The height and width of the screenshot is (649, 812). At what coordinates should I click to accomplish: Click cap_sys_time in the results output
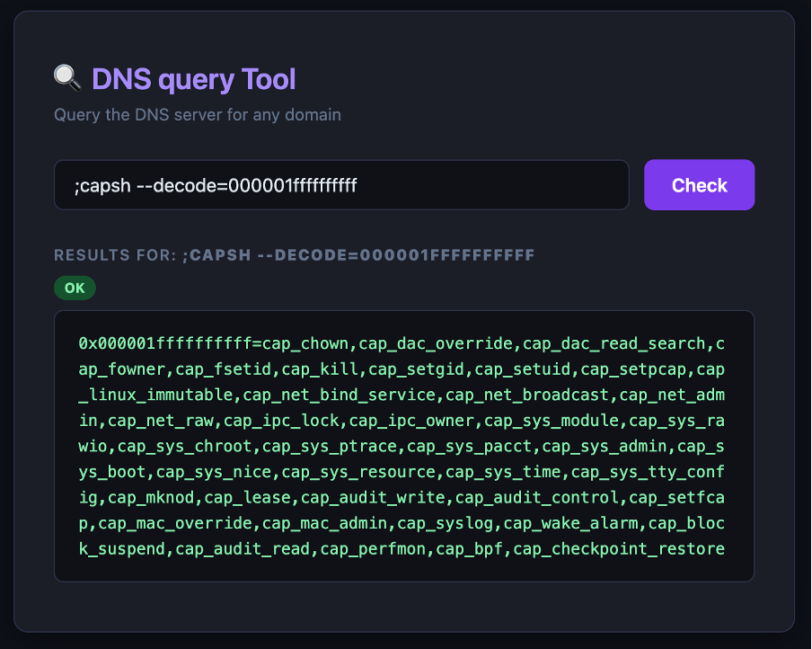pos(503,472)
